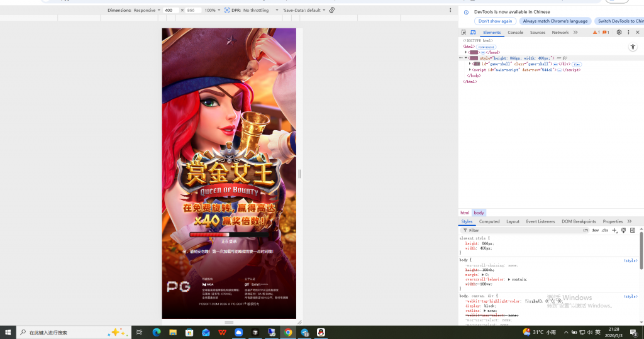Click the rendering emulations paintbrush icon

pos(623,231)
